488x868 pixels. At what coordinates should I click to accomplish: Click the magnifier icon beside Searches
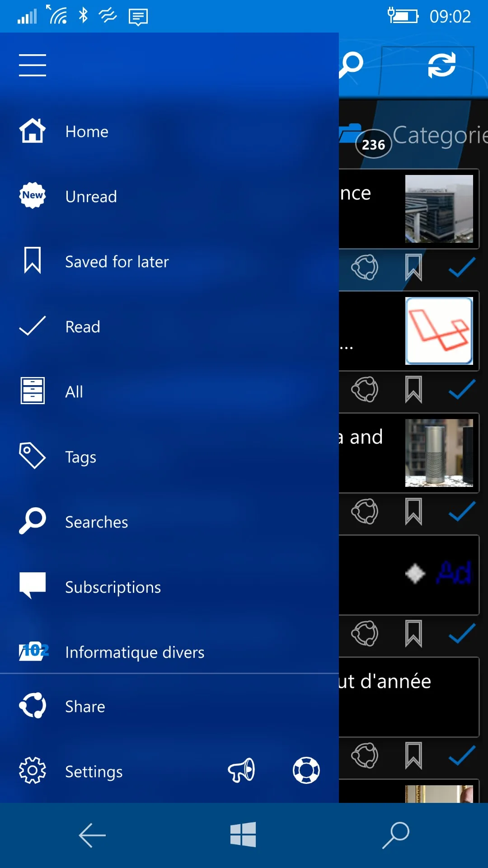33,521
